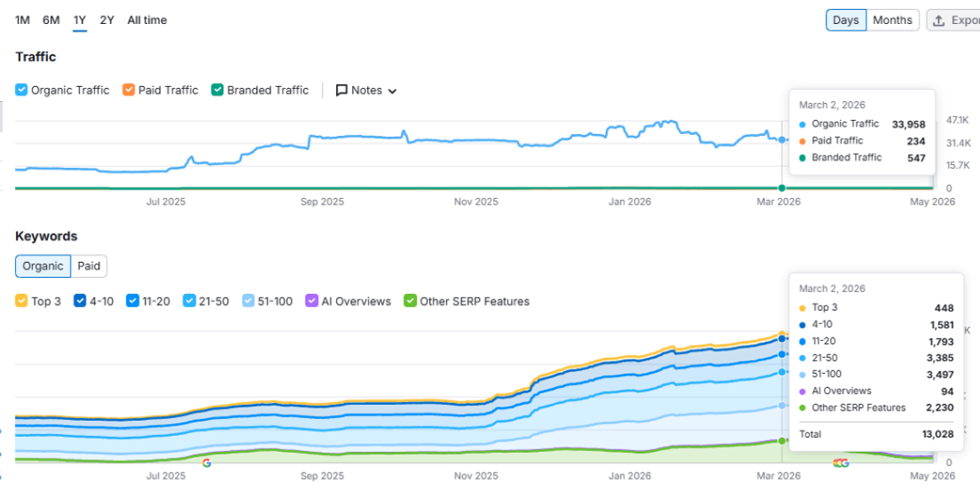The height and width of the screenshot is (489, 980).
Task: Click the 3,497 value for 51-100
Action: click(941, 375)
